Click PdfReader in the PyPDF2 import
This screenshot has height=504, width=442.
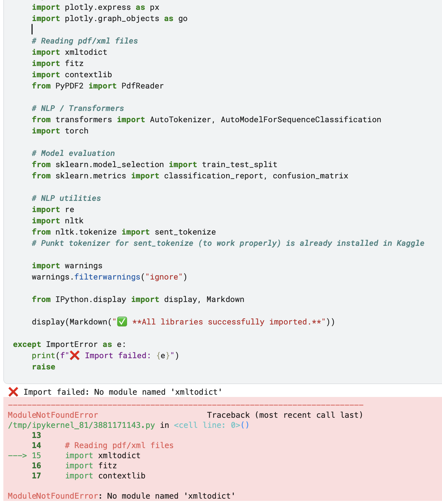point(142,86)
